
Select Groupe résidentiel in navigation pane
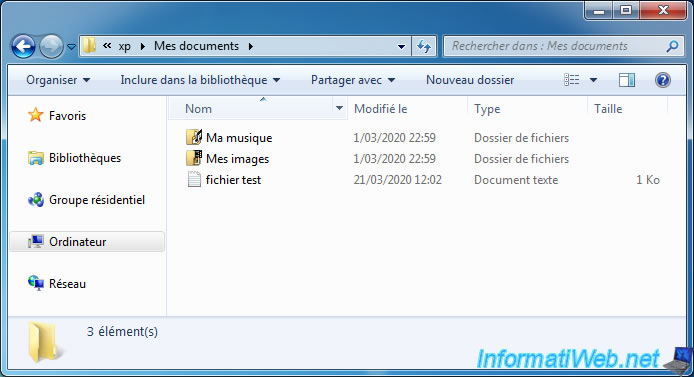tap(97, 200)
